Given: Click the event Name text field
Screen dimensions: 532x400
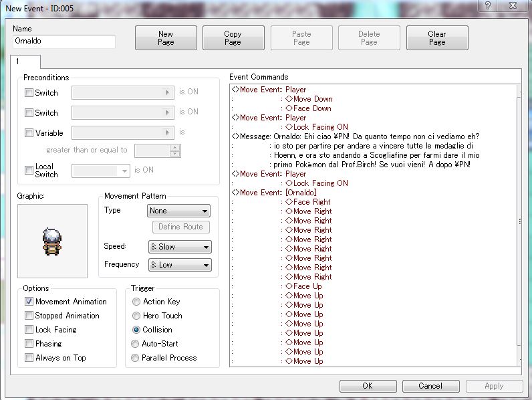Looking at the screenshot, I should [x=64, y=41].
